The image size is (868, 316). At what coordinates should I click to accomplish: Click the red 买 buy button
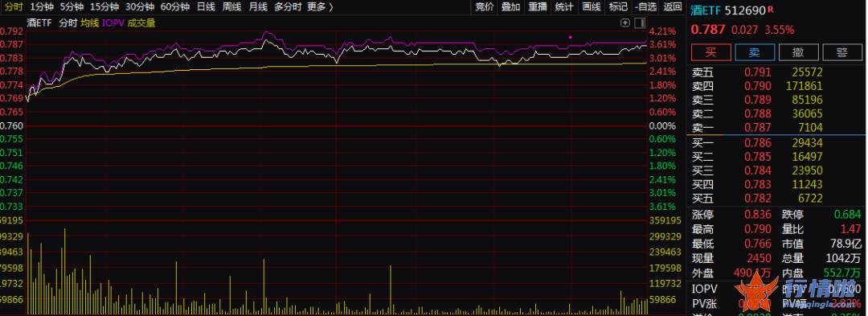[x=710, y=52]
